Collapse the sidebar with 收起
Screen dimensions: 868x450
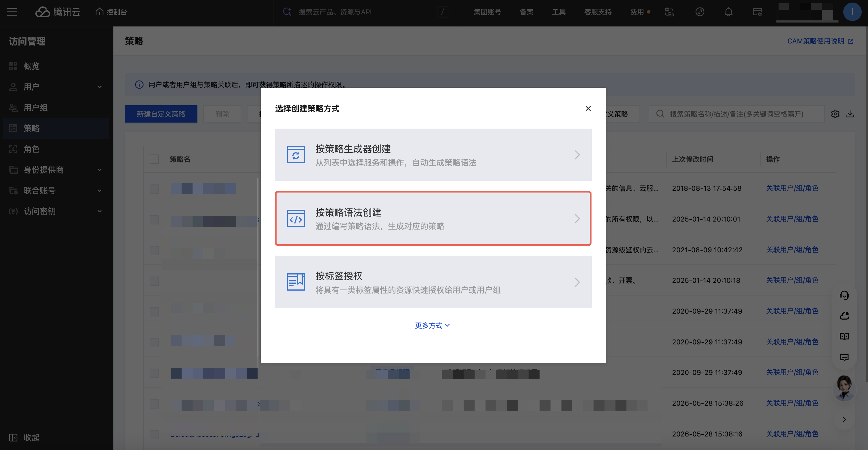click(x=24, y=437)
